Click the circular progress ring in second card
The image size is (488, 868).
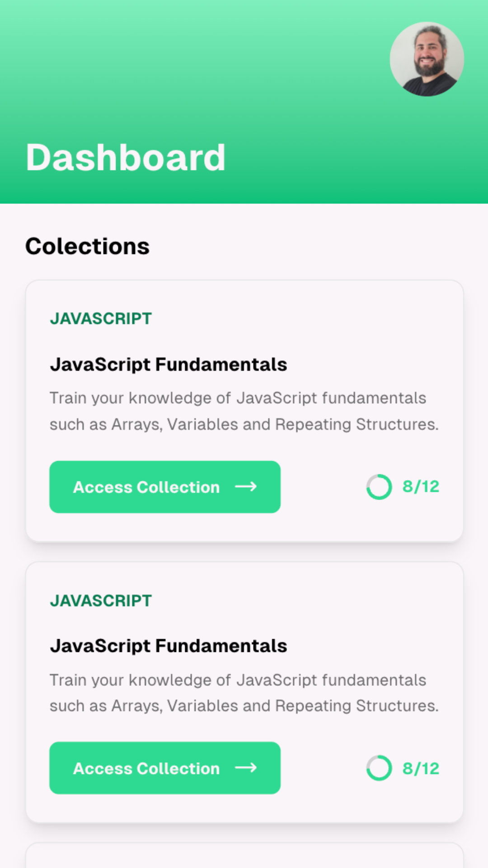[379, 768]
